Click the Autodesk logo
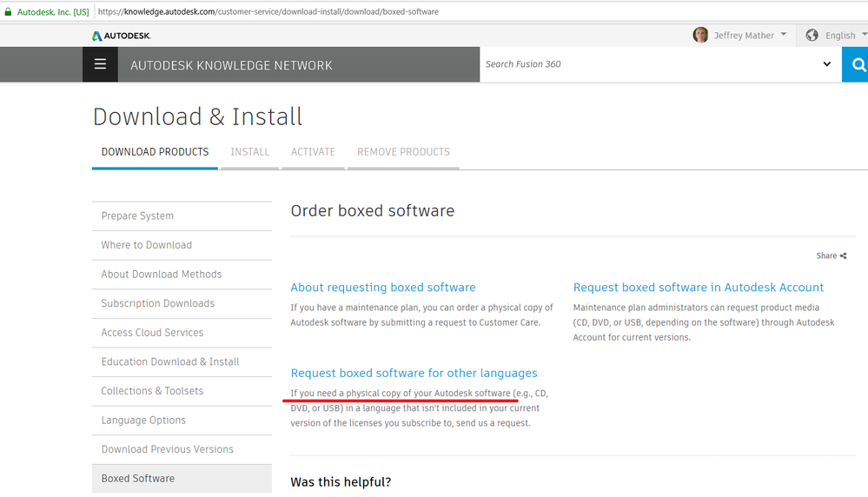 pyautogui.click(x=122, y=36)
